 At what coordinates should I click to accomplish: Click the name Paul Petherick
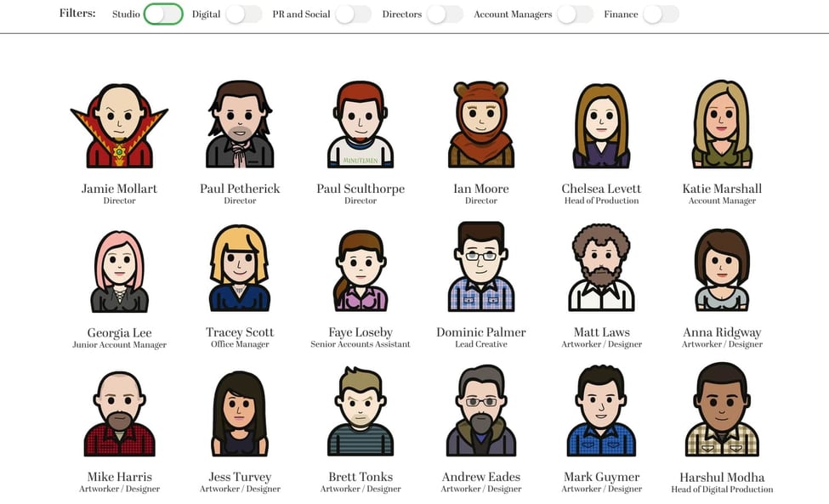pos(240,189)
